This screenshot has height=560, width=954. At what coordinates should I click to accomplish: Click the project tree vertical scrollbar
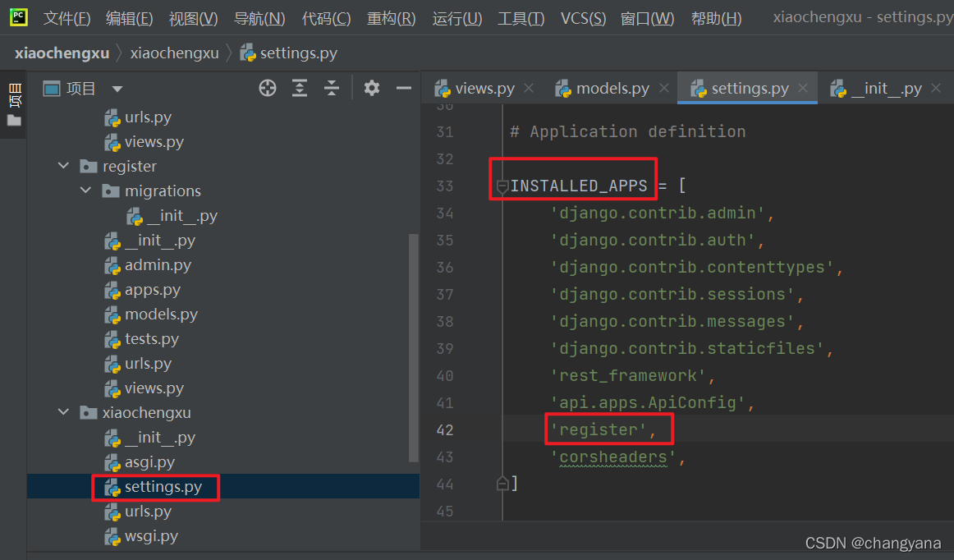click(x=414, y=347)
